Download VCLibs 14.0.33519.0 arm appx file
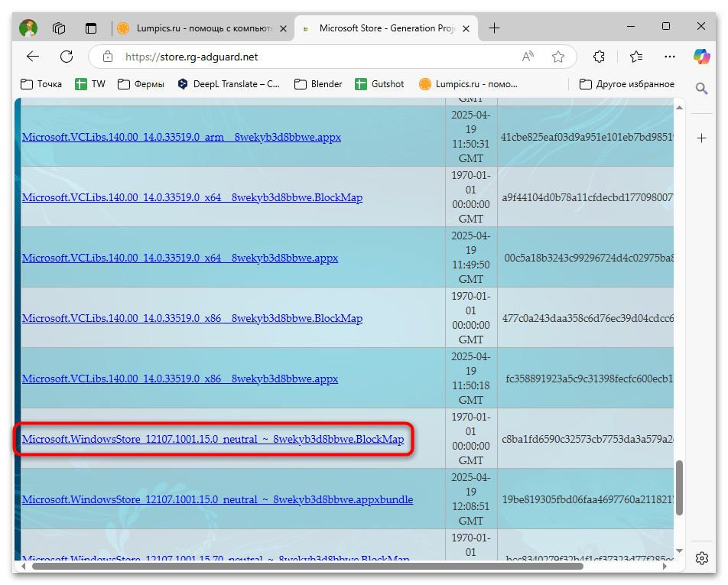 pyautogui.click(x=181, y=137)
